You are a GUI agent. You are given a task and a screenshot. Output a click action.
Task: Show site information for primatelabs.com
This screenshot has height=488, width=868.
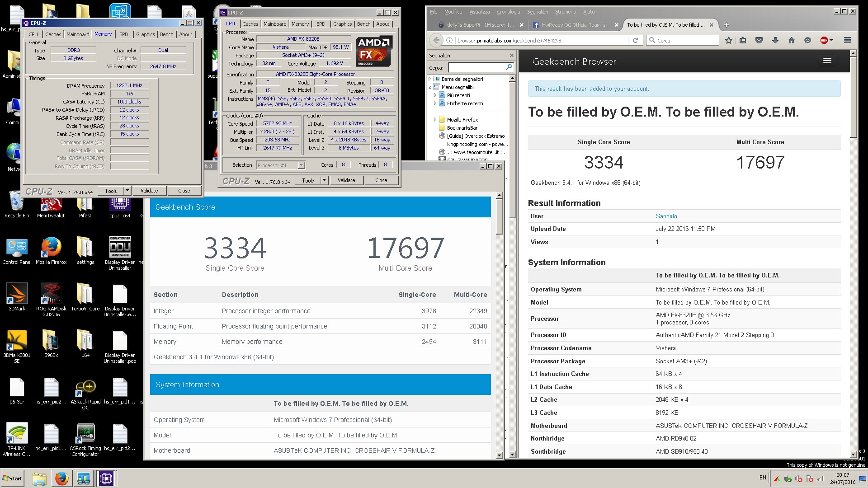click(450, 40)
